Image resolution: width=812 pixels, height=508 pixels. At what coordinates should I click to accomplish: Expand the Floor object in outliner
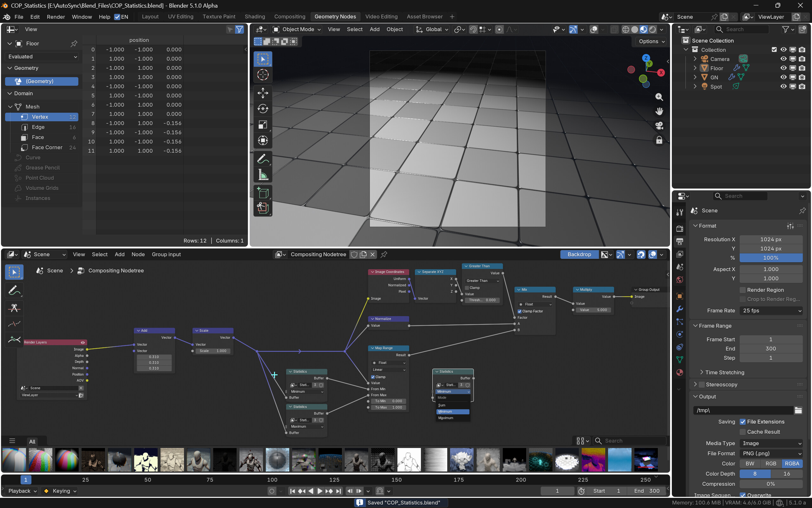pos(695,68)
